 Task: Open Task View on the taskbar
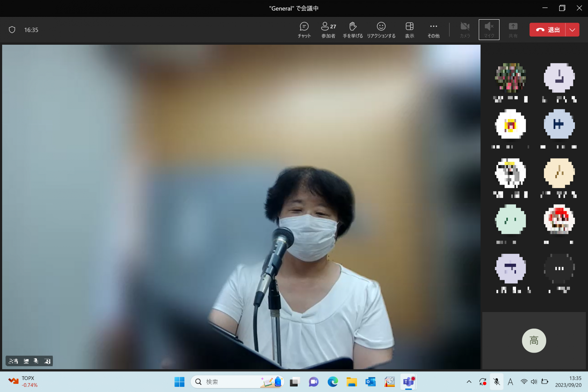coord(294,382)
